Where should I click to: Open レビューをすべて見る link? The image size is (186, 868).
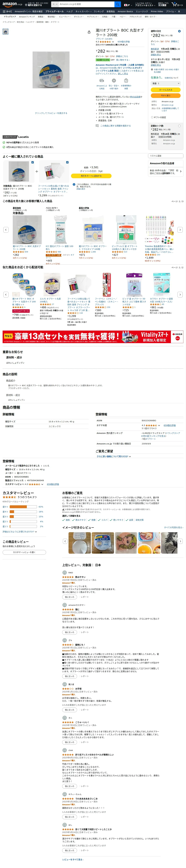pos(73,860)
